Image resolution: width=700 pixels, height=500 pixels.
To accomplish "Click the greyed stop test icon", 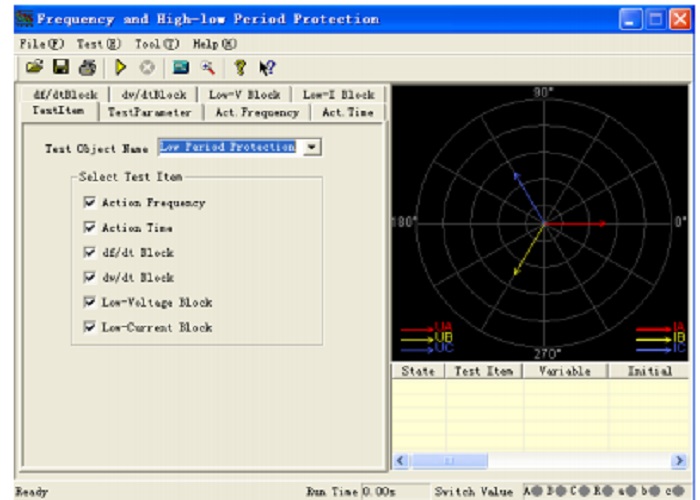I will pos(147,67).
